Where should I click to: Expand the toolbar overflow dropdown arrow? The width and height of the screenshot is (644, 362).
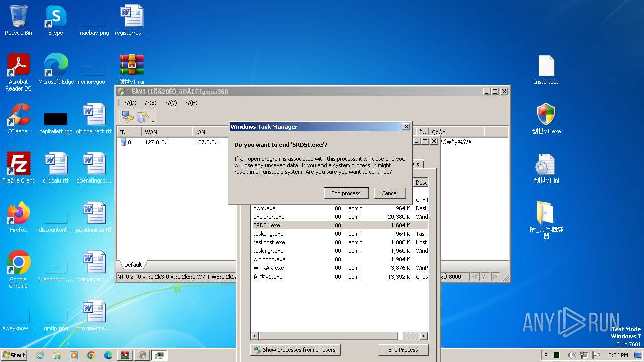tap(153, 121)
